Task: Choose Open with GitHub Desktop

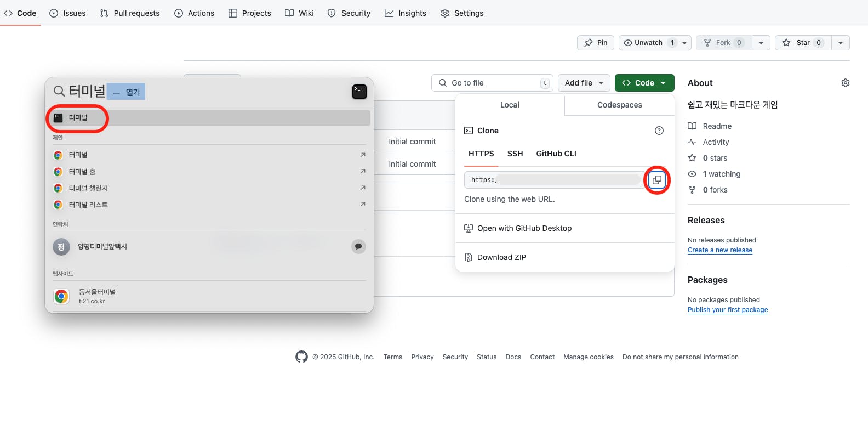Action: click(565, 228)
